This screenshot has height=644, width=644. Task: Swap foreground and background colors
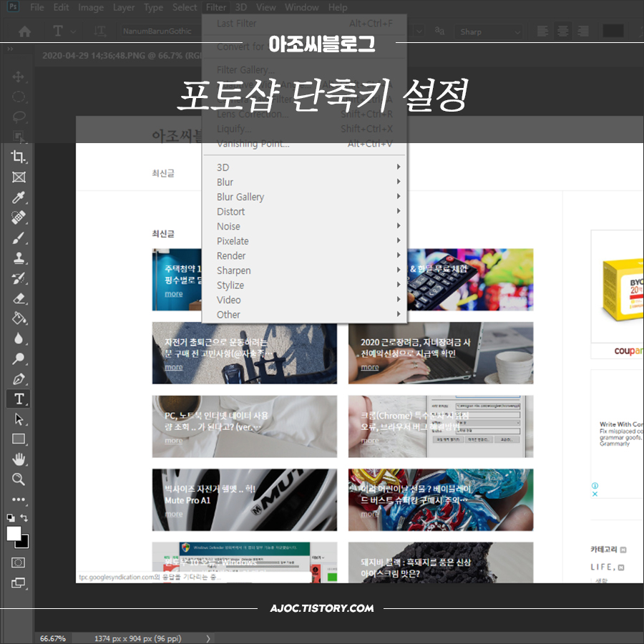24,517
